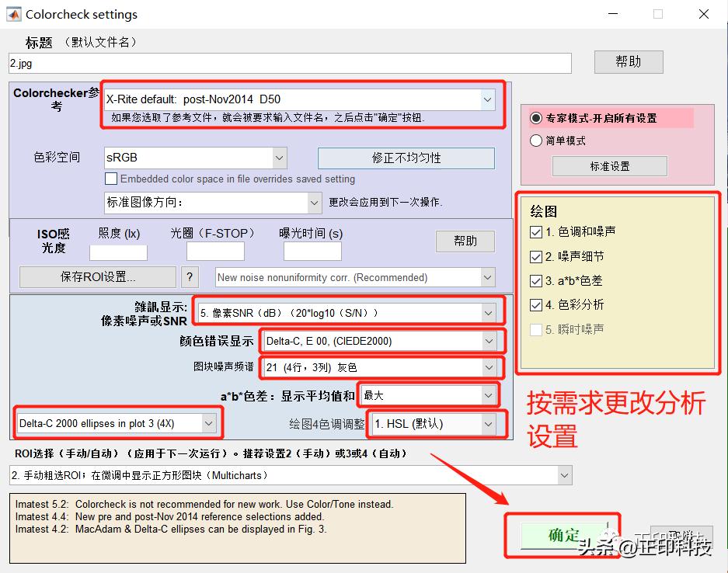
Task: Minimize the Colorcheck settings window
Action: click(613, 15)
